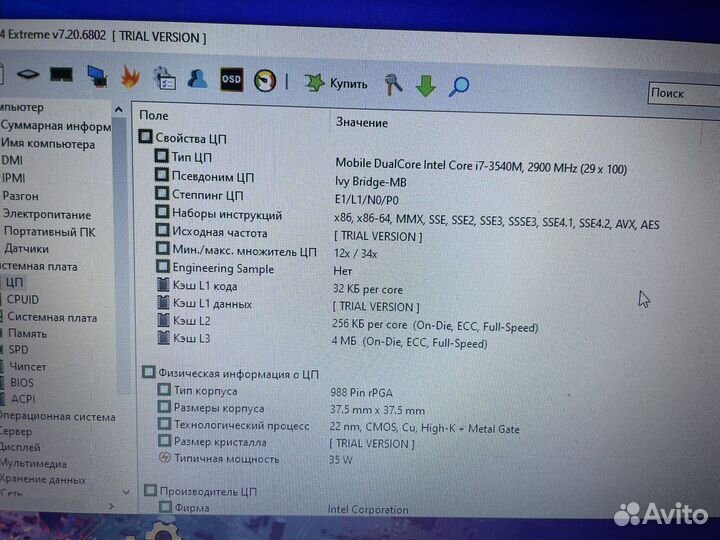Image resolution: width=720 pixels, height=540 pixels.
Task: Open the IPMI tree item
Action: (x=13, y=178)
